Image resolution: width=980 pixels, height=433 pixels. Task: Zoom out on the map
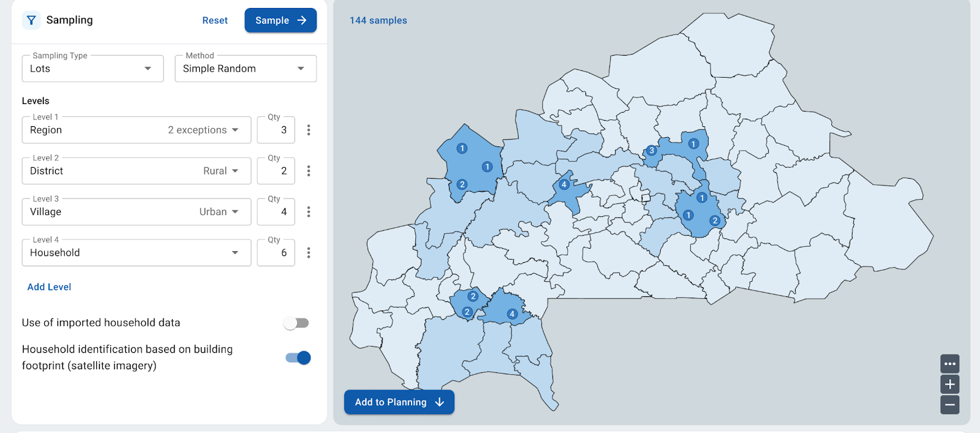click(x=950, y=405)
